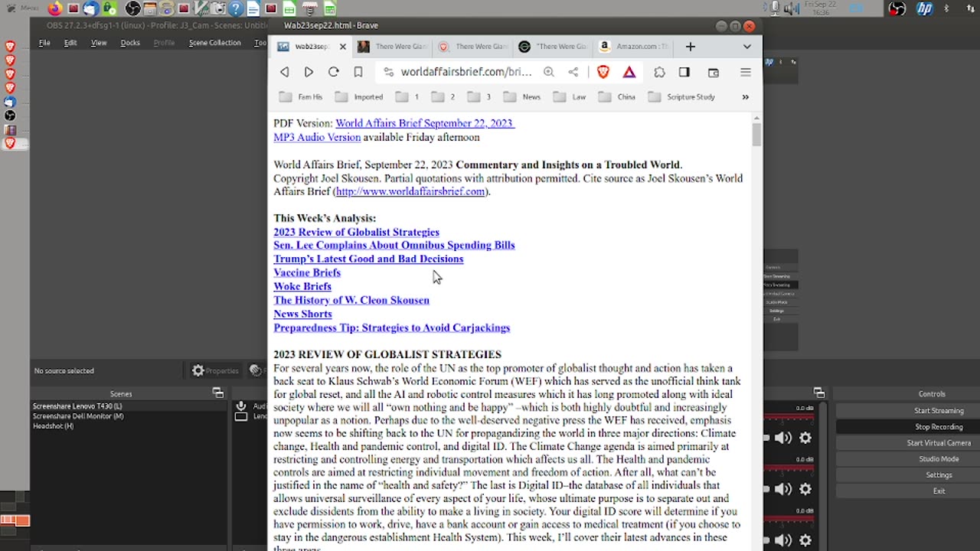
Task: Open the blue Help question-mark launcher
Action: tap(235, 8)
